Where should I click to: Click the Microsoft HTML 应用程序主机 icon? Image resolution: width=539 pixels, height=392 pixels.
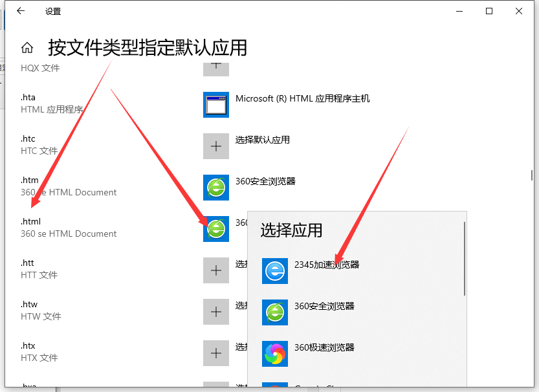pos(215,105)
